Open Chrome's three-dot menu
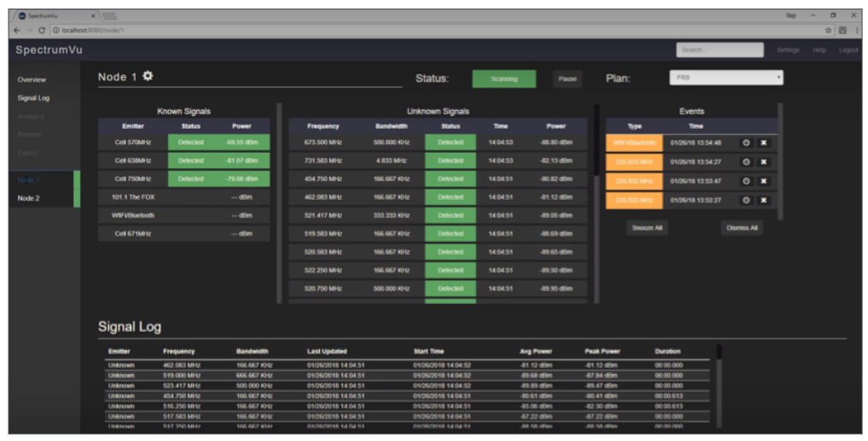The width and height of the screenshot is (868, 441). click(855, 30)
